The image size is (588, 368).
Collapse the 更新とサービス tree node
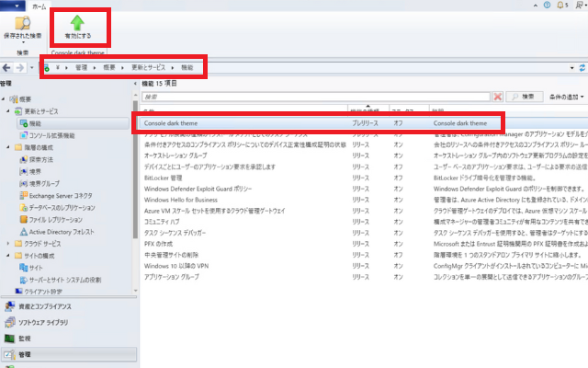[x=9, y=110]
